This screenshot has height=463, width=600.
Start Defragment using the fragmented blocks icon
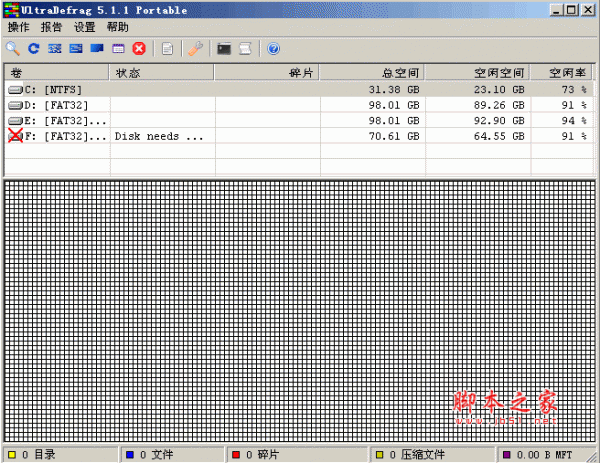pos(55,49)
